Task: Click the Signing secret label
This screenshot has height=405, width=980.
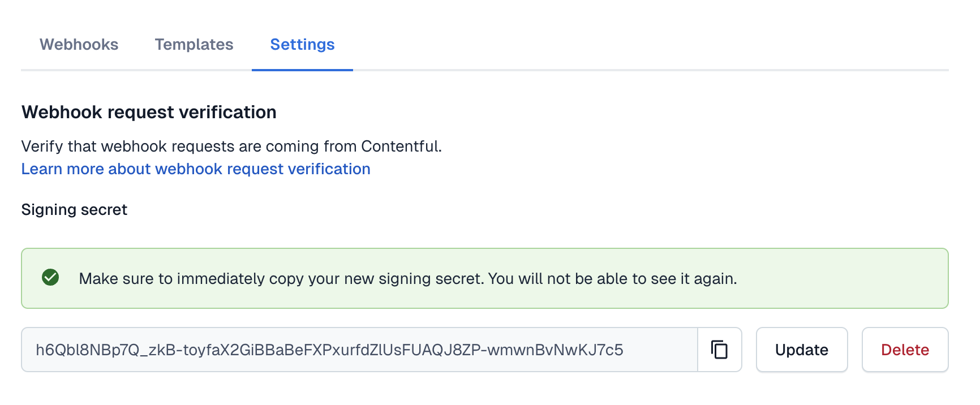Action: [74, 210]
